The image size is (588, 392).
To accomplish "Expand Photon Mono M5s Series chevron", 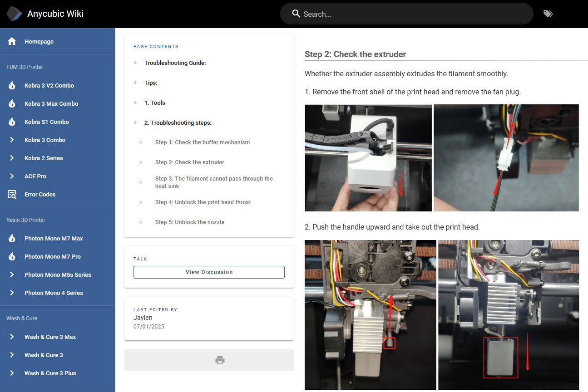I will pyautogui.click(x=12, y=274).
